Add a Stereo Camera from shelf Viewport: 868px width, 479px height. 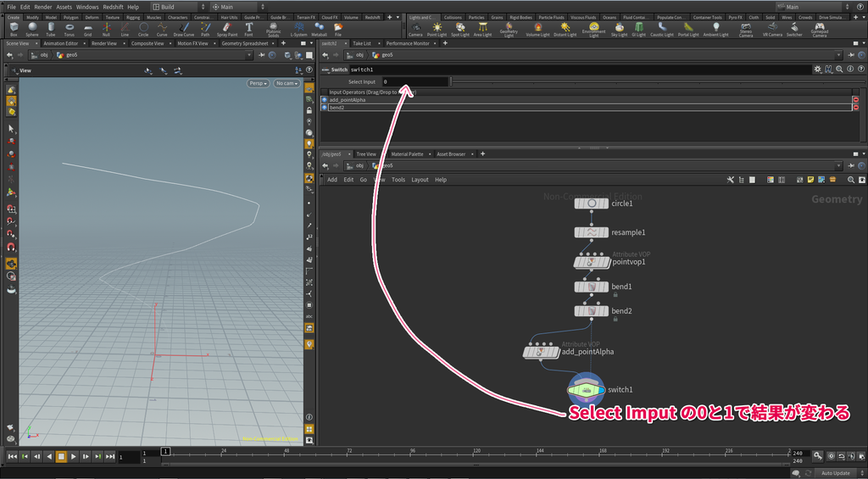click(746, 30)
